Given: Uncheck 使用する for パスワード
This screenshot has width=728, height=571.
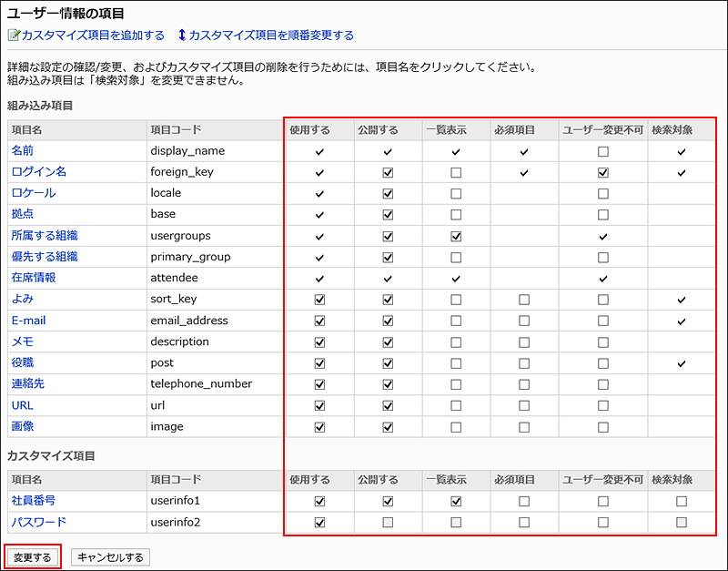Looking at the screenshot, I should pyautogui.click(x=319, y=523).
